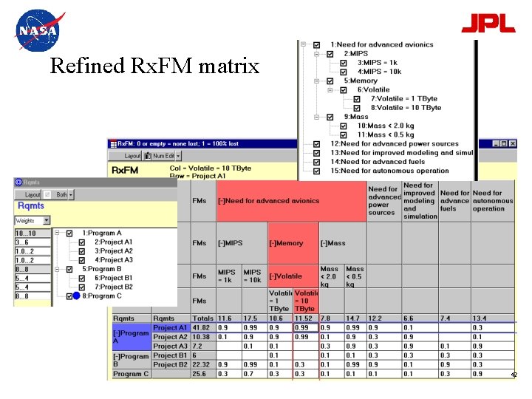Select Need for autonomous operation column header
532x399 pixels.
click(493, 201)
